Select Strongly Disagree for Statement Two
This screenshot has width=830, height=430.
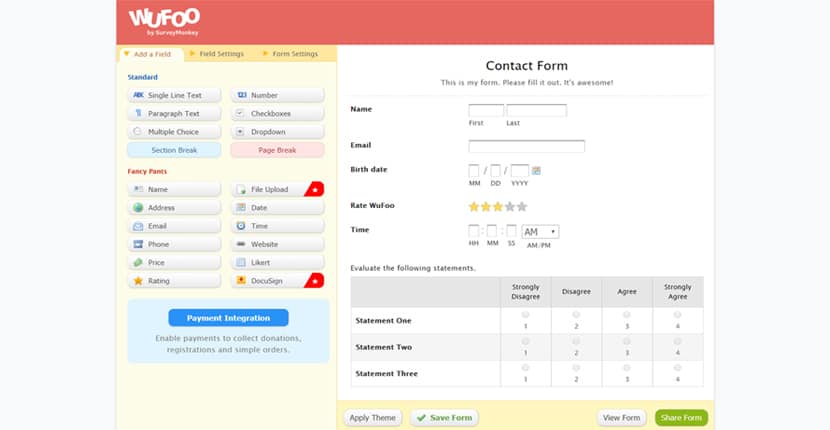(x=526, y=341)
